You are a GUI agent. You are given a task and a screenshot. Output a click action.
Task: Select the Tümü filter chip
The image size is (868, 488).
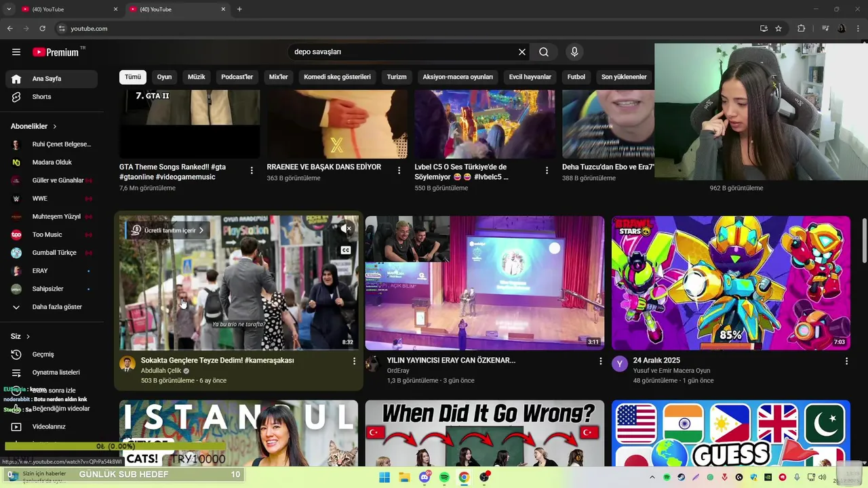[x=133, y=77]
